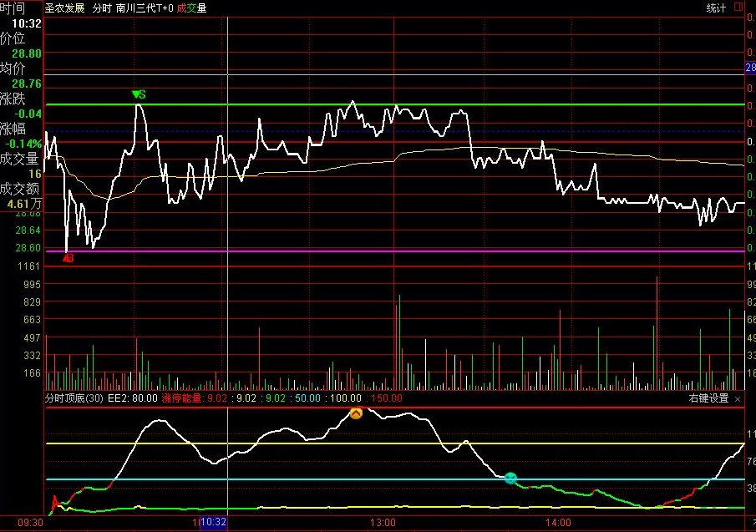
Task: Select the 分时 intraday chart label
Action: click(x=100, y=8)
